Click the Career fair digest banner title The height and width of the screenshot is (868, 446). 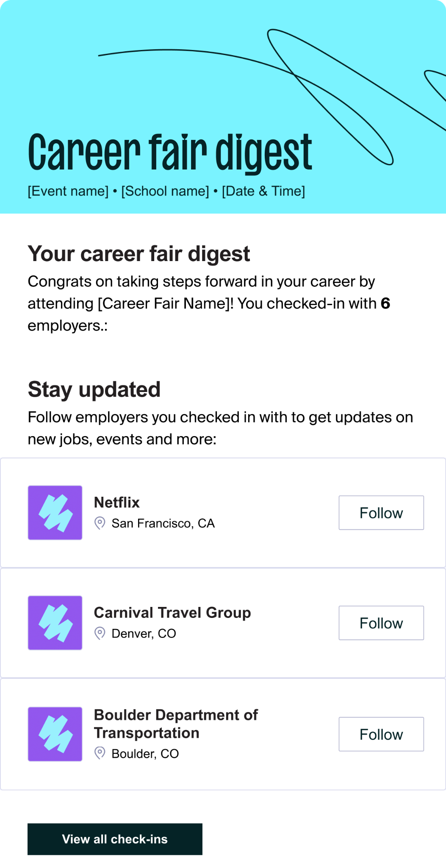(x=170, y=153)
